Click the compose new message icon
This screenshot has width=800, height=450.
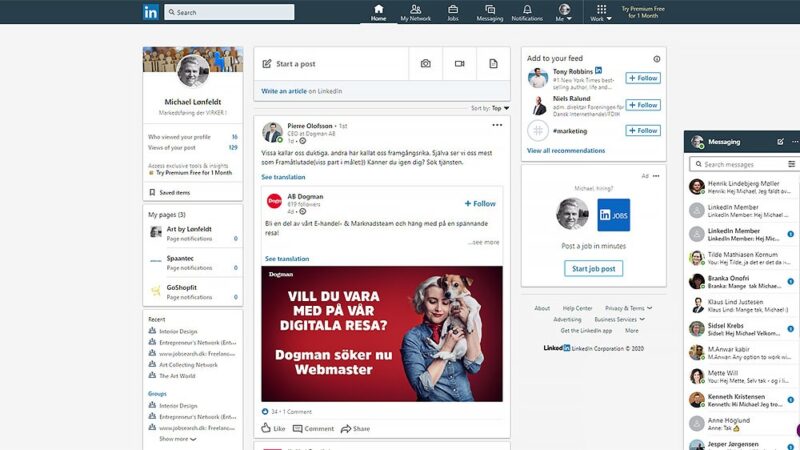pos(780,142)
